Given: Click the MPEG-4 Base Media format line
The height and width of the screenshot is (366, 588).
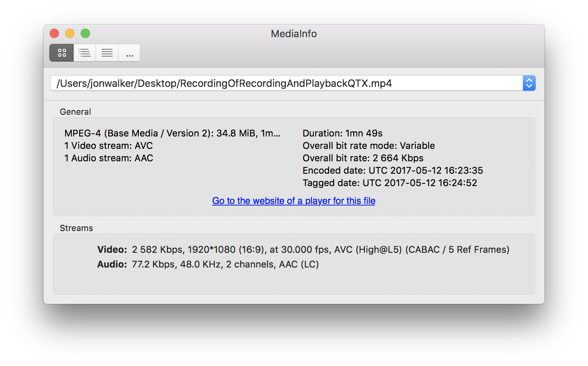Looking at the screenshot, I should click(x=172, y=133).
